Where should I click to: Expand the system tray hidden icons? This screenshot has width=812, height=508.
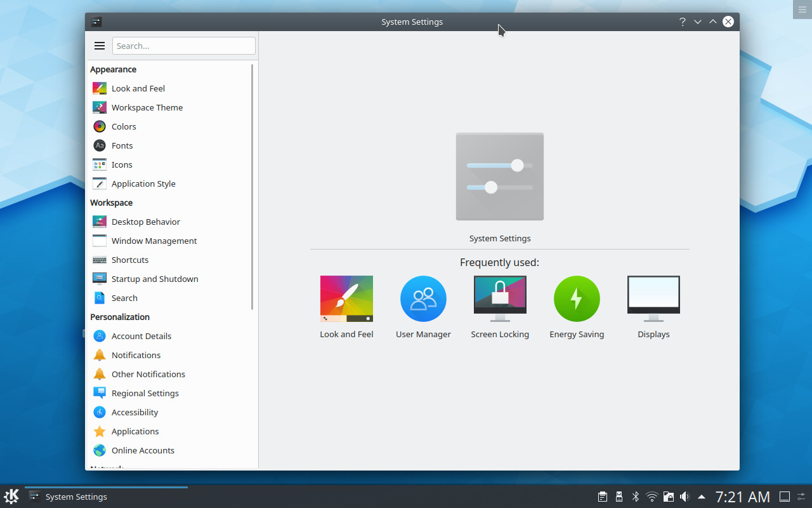click(702, 497)
